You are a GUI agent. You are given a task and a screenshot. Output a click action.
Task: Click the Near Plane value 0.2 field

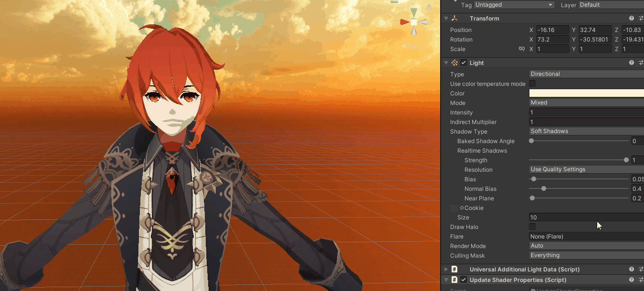point(637,198)
